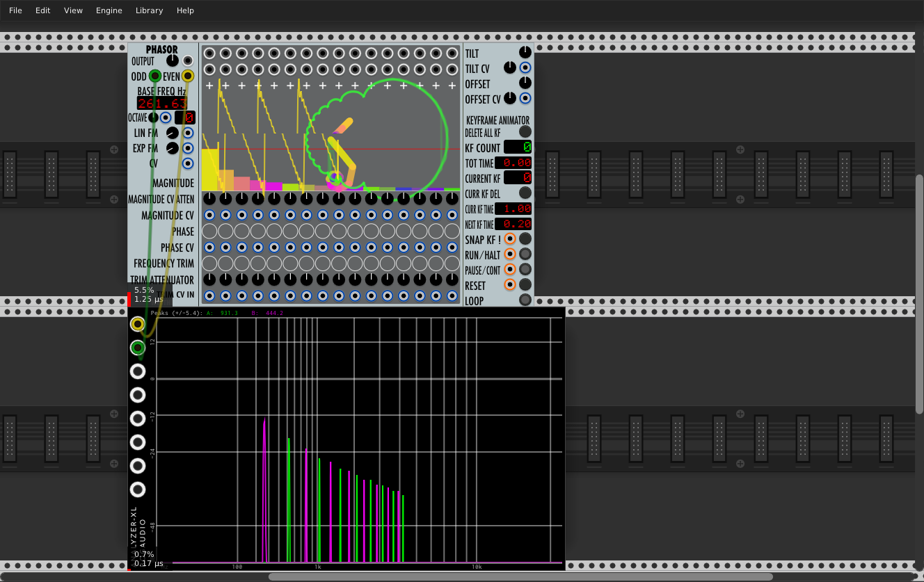Click the Phasor OUTPUT jack
The width and height of the screenshot is (924, 582).
tap(188, 60)
